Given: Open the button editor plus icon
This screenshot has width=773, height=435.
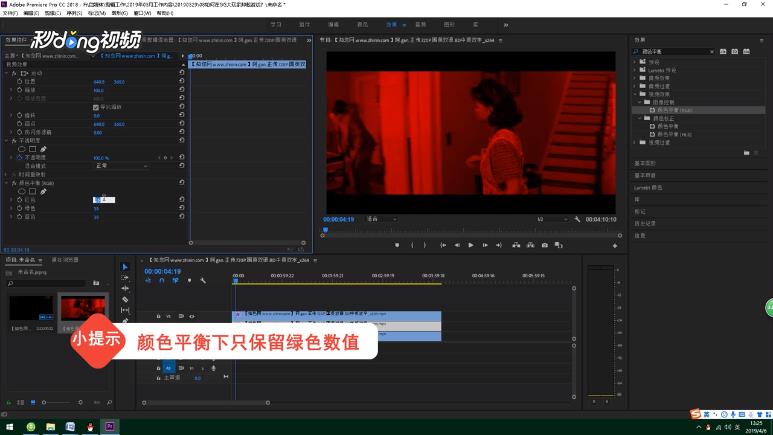Looking at the screenshot, I should (615, 246).
